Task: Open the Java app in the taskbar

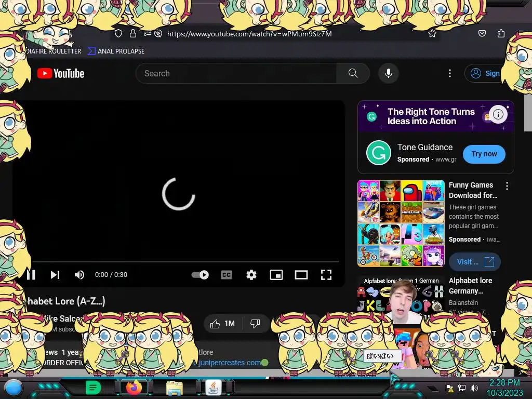Action: (x=214, y=388)
